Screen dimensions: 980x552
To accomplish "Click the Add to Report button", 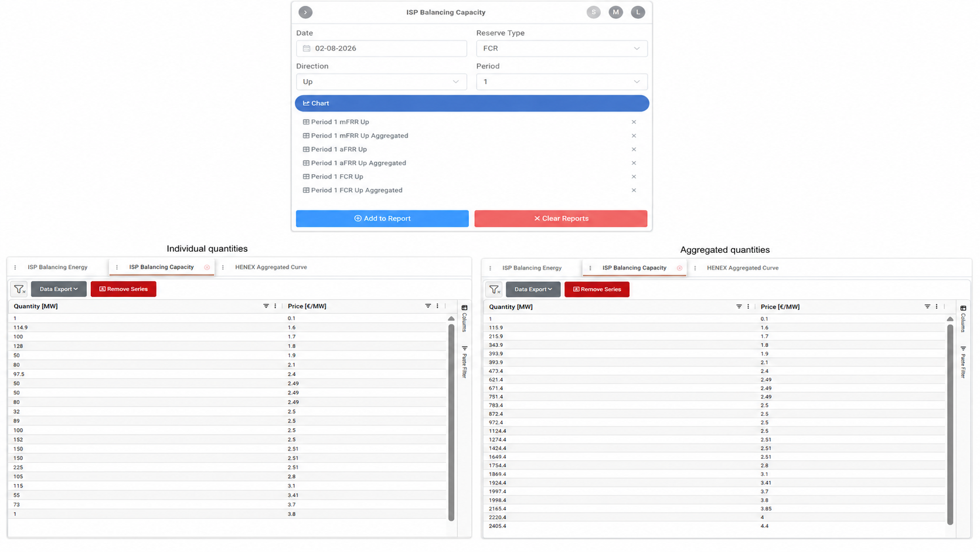I will (x=382, y=218).
